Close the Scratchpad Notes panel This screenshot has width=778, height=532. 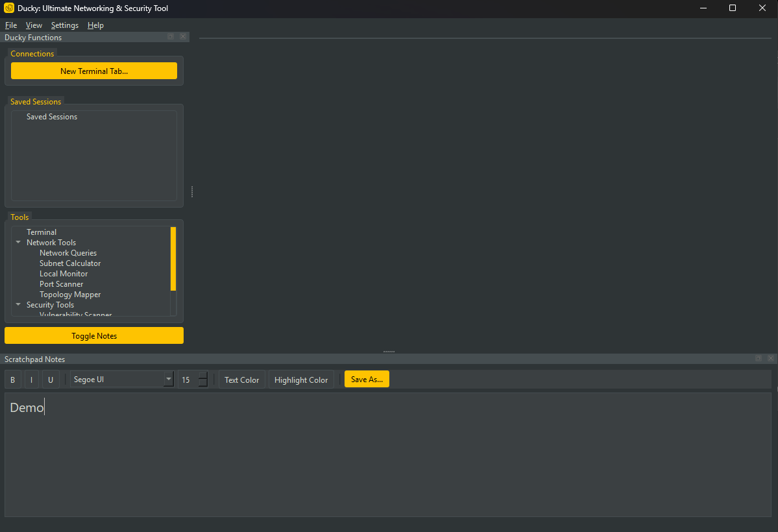(x=771, y=359)
